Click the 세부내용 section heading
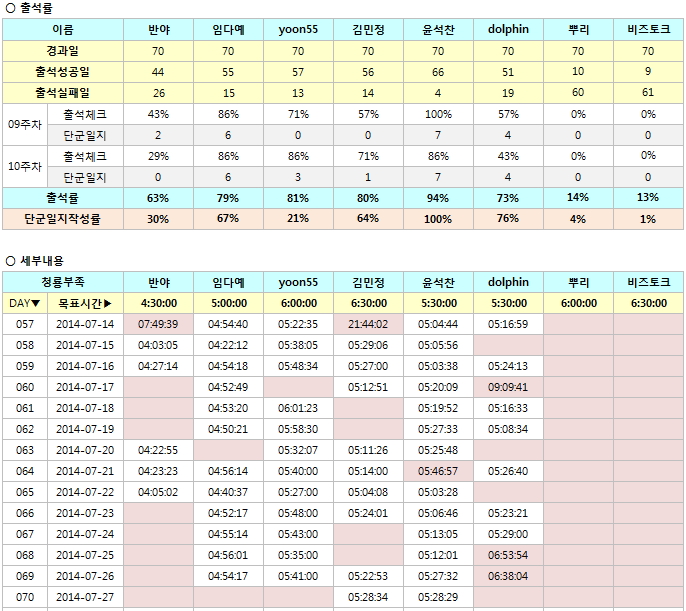 [35, 261]
